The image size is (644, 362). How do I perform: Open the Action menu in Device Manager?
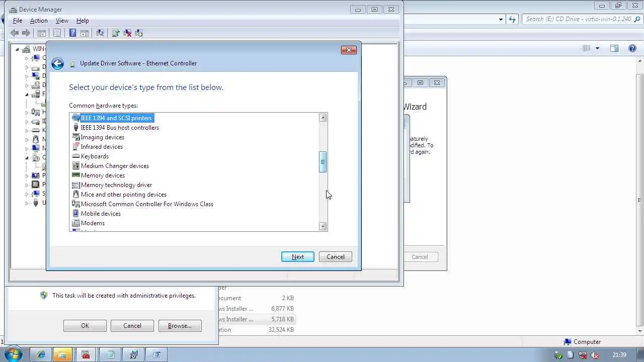coord(39,21)
